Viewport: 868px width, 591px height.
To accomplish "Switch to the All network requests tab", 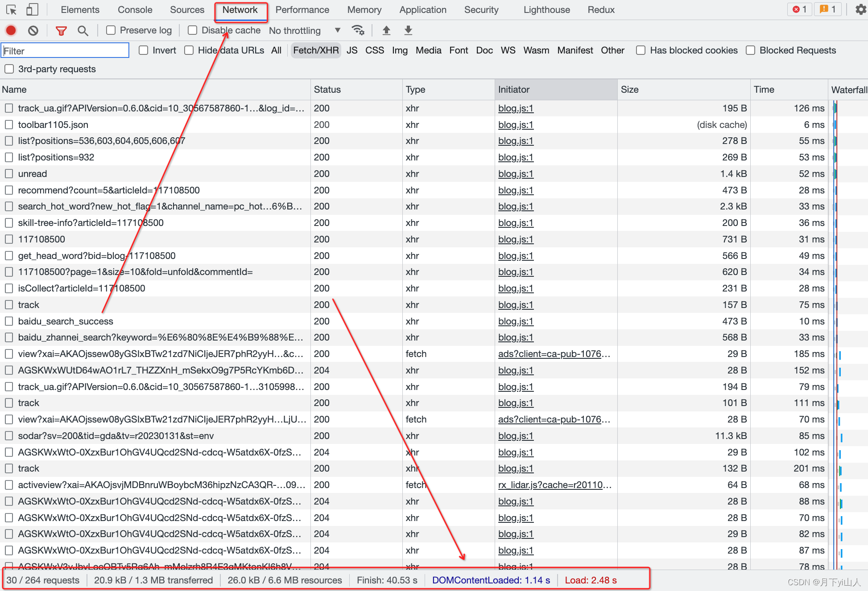I will pyautogui.click(x=278, y=51).
